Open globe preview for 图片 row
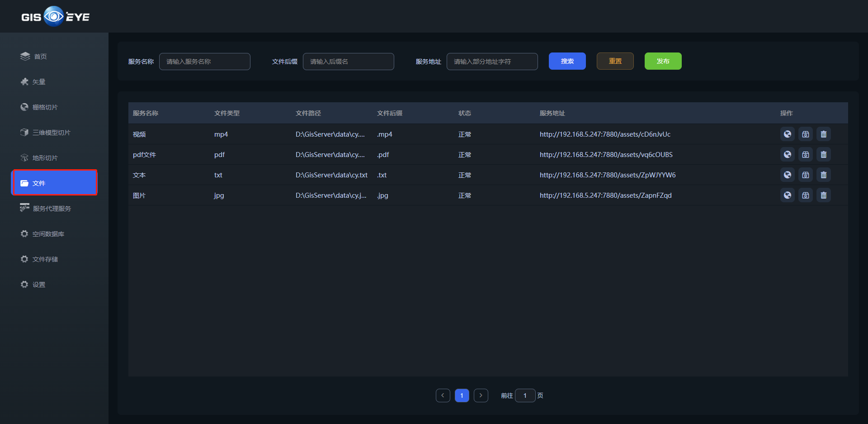Image resolution: width=868 pixels, height=424 pixels. 788,195
